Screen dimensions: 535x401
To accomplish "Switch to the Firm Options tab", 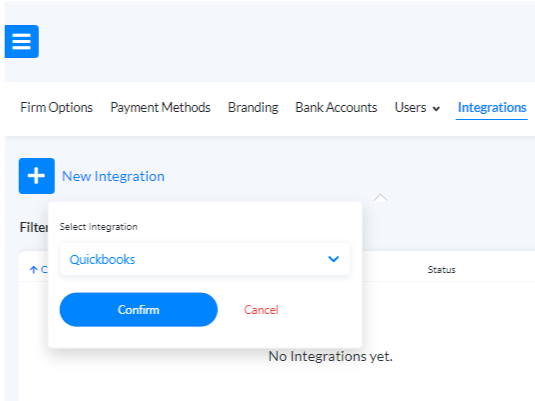I will (56, 108).
